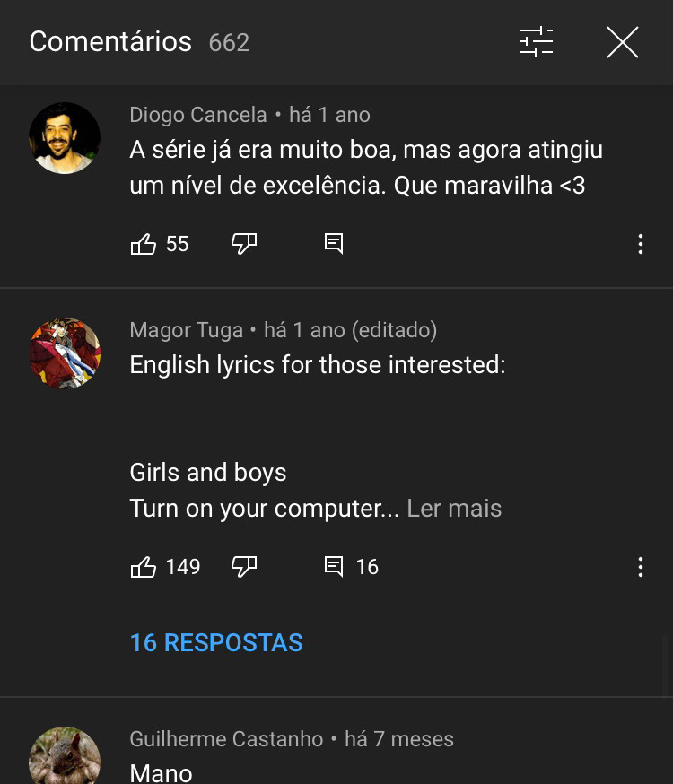This screenshot has height=784, width=673.
Task: Open Diogo Cancela's channel name link
Action: coord(198,115)
